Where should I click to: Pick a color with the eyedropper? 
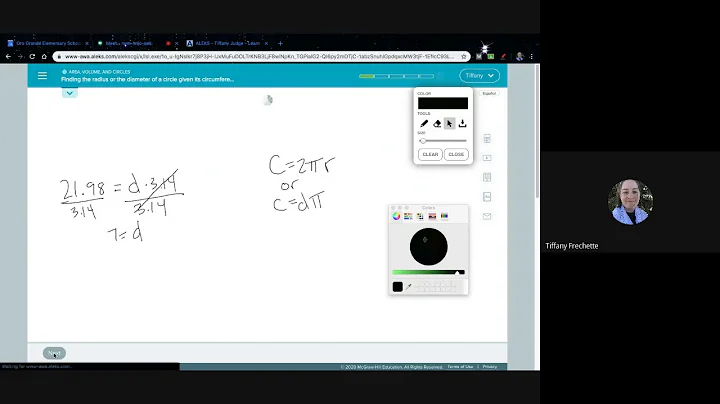pos(408,287)
